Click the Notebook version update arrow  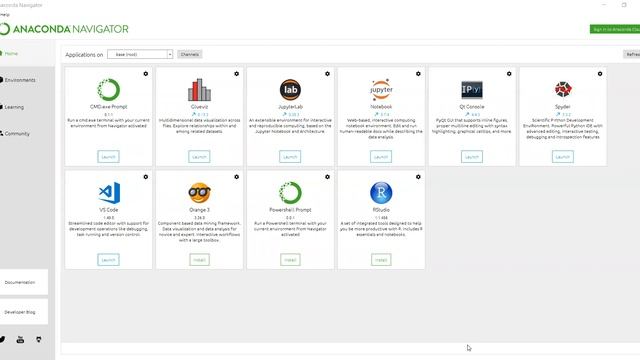coord(376,115)
